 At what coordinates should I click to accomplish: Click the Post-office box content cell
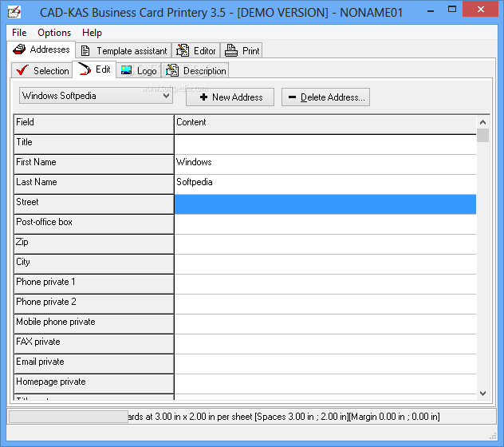point(325,224)
